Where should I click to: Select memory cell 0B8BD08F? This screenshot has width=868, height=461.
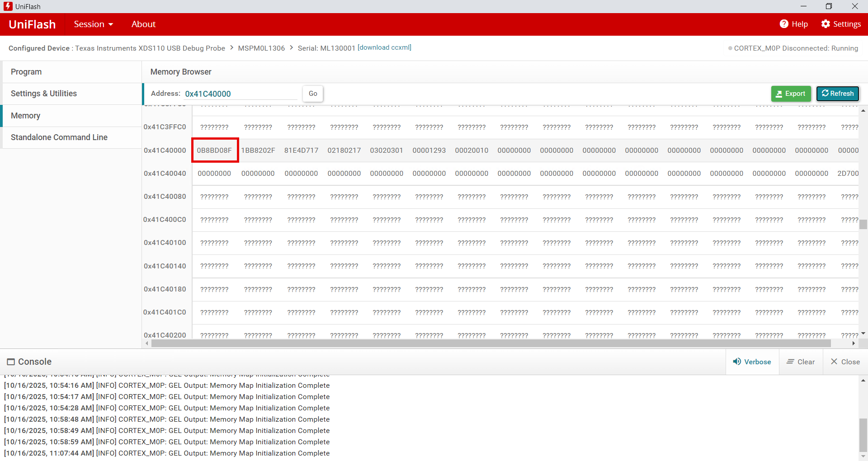214,151
